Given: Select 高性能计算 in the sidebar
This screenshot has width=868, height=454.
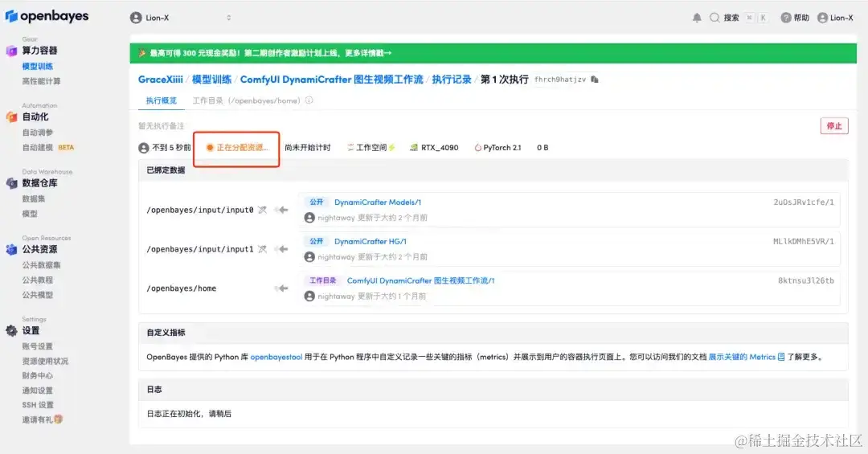Looking at the screenshot, I should 42,81.
